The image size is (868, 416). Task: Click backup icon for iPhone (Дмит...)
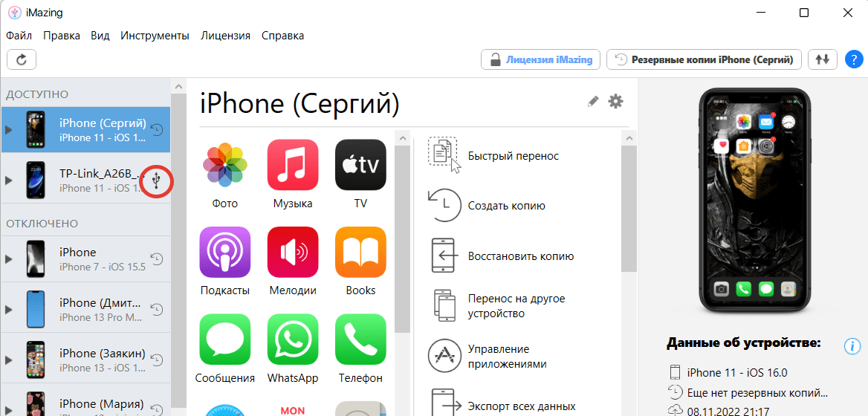[158, 309]
